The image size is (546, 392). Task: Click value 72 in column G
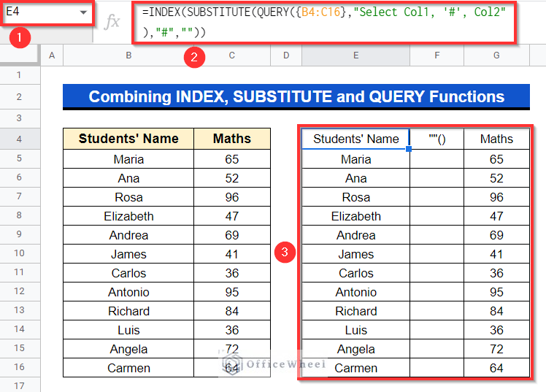(496, 349)
